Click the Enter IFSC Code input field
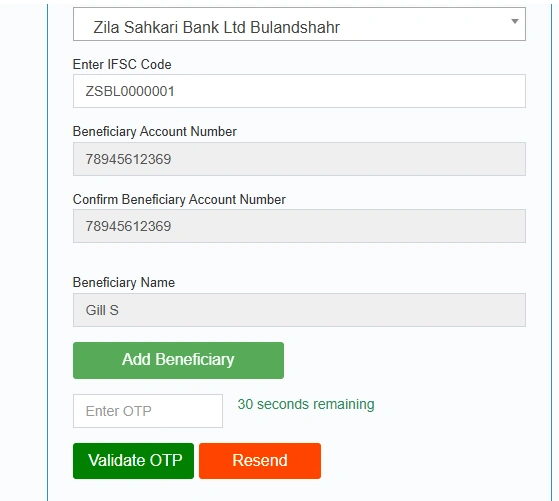Viewport: 559px width, 501px height. click(299, 91)
